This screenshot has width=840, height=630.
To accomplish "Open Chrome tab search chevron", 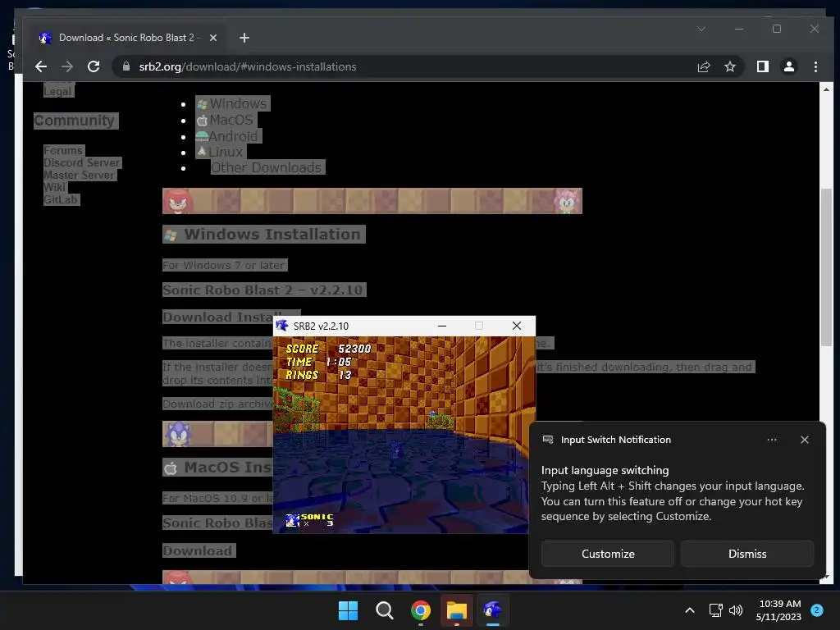I will [701, 29].
